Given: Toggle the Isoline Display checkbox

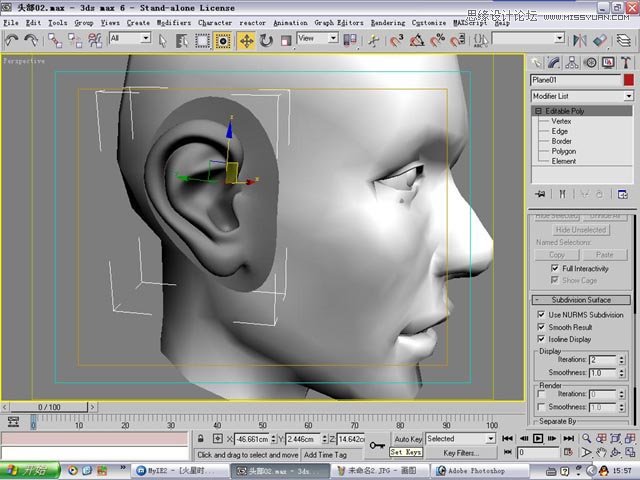Looking at the screenshot, I should (x=541, y=339).
